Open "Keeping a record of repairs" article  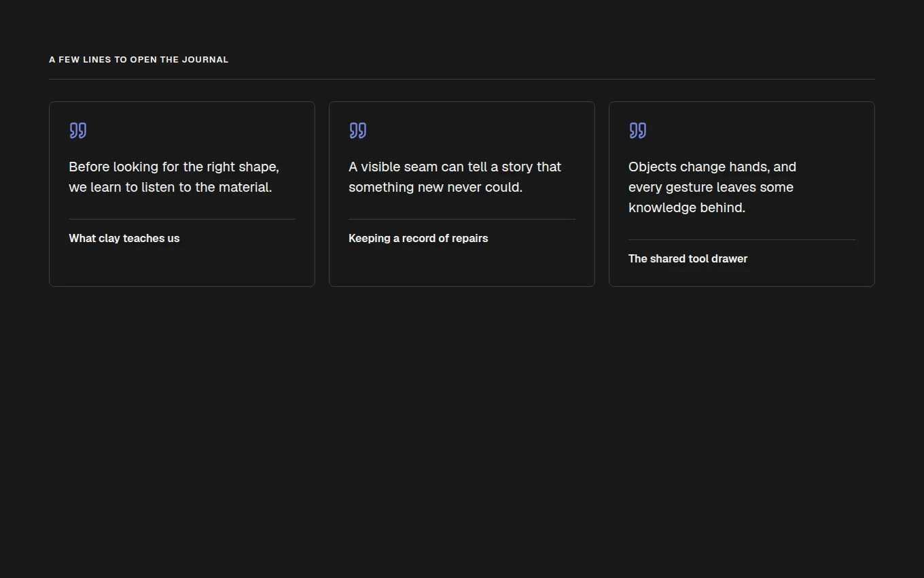(419, 239)
